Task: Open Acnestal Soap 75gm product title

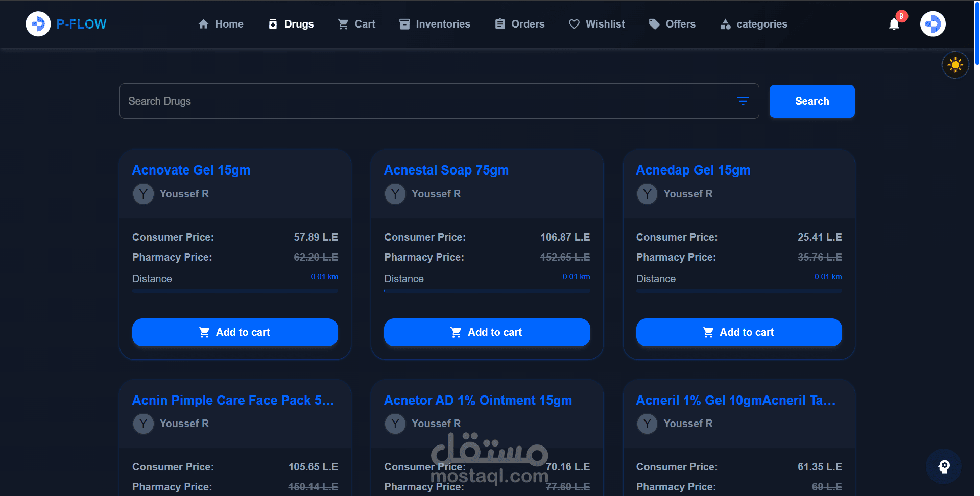Action: point(446,170)
